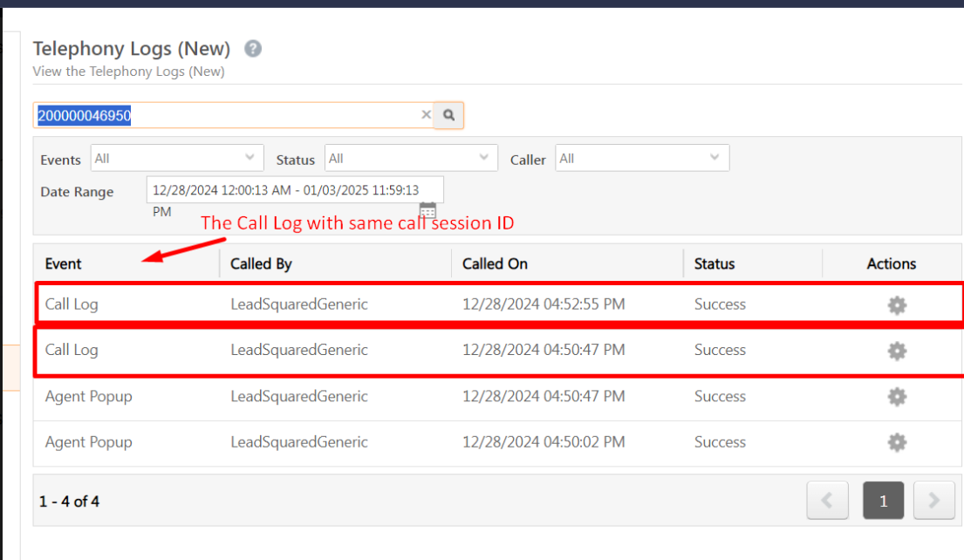Screen dimensions: 964x560
Task: Sort by the Called On column header
Action: click(496, 263)
